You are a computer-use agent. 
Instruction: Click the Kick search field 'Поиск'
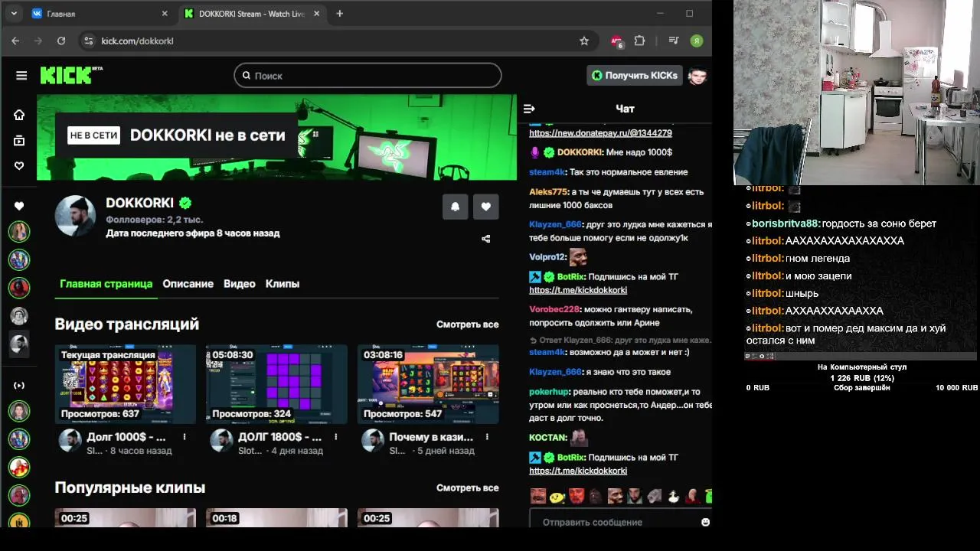click(x=367, y=76)
